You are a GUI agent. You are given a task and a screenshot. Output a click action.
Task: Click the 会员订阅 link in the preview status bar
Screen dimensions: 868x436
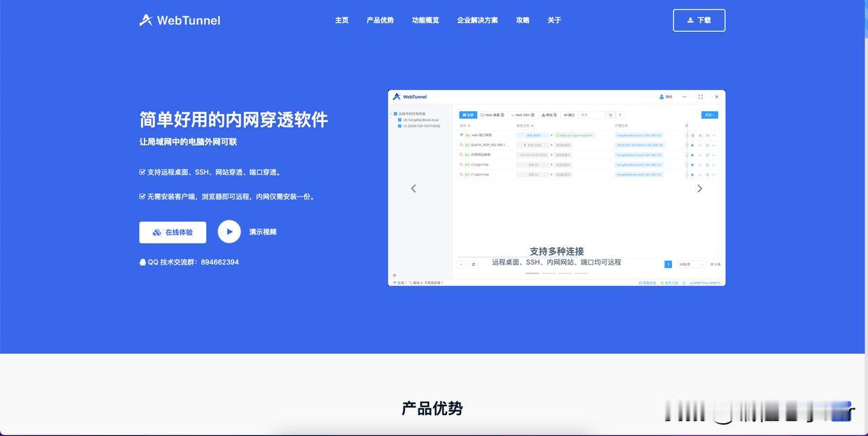click(x=669, y=283)
